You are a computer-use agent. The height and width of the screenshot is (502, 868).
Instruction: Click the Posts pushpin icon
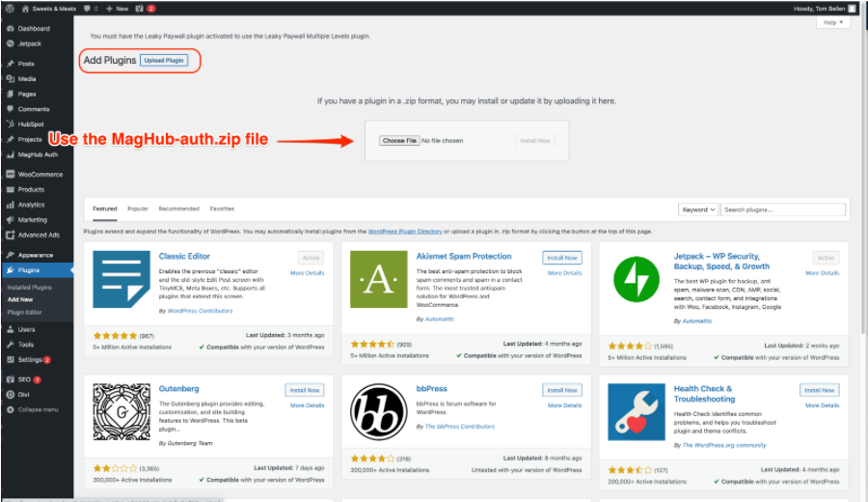[10, 64]
